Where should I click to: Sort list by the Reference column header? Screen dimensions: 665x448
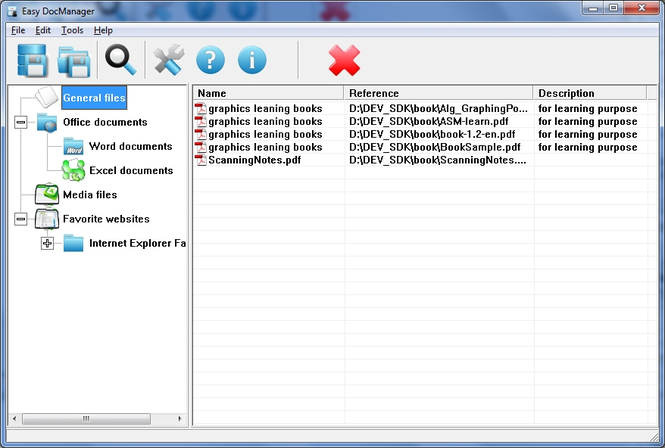click(x=438, y=93)
